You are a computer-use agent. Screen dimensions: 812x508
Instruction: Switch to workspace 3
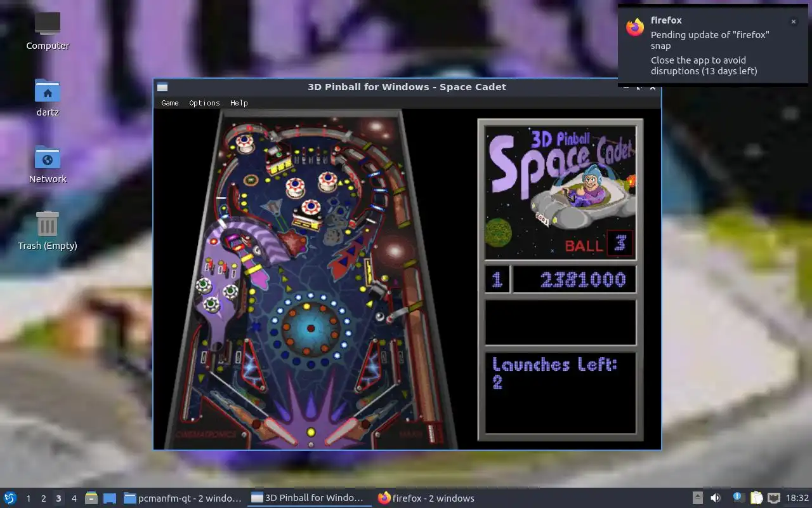pos(58,498)
